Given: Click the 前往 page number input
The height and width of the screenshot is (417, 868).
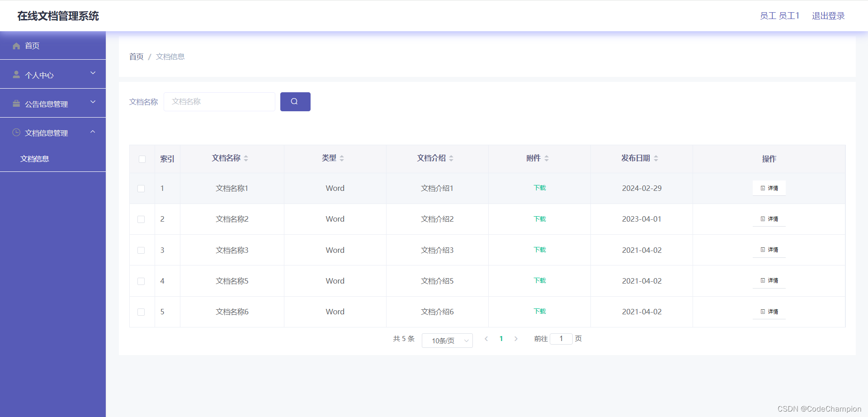Looking at the screenshot, I should point(561,339).
